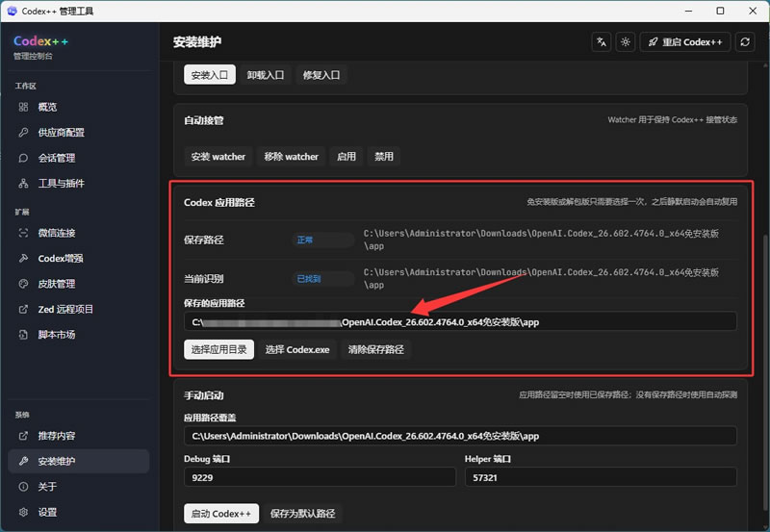Image resolution: width=770 pixels, height=532 pixels.
Task: Click the 禁用 button for watcher
Action: coord(384,157)
